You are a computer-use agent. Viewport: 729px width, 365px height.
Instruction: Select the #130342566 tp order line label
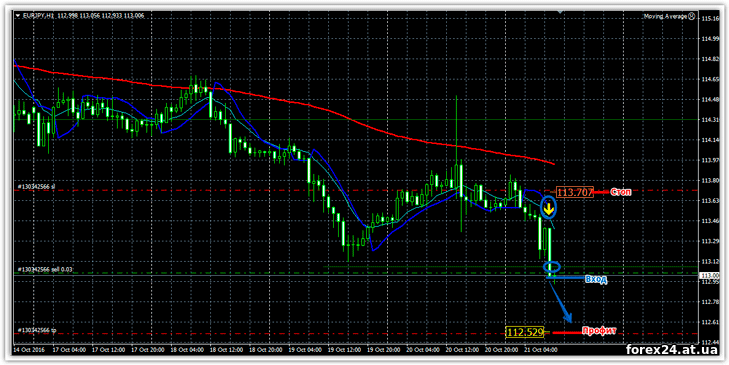[x=37, y=330]
